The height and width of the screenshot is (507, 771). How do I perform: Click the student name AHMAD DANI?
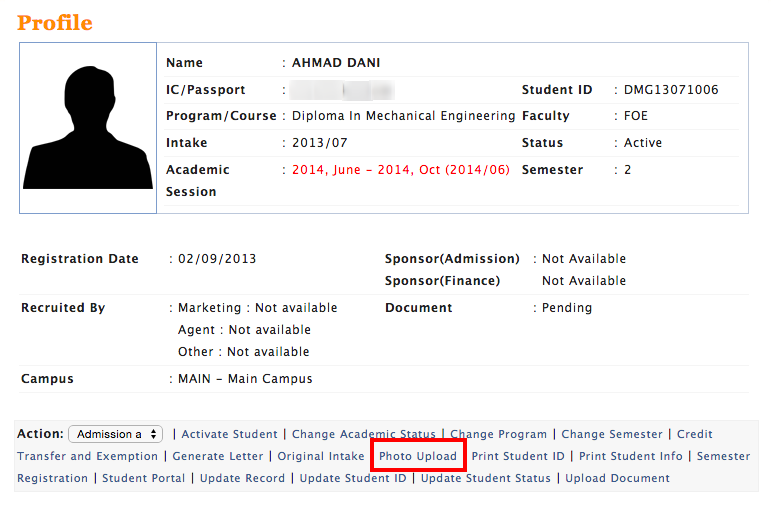click(x=336, y=63)
